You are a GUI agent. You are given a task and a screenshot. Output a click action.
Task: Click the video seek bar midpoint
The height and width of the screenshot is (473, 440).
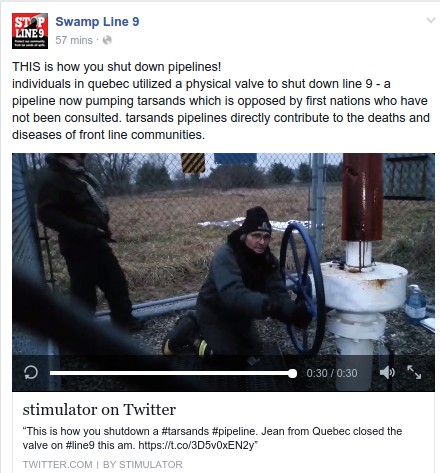pyautogui.click(x=171, y=373)
